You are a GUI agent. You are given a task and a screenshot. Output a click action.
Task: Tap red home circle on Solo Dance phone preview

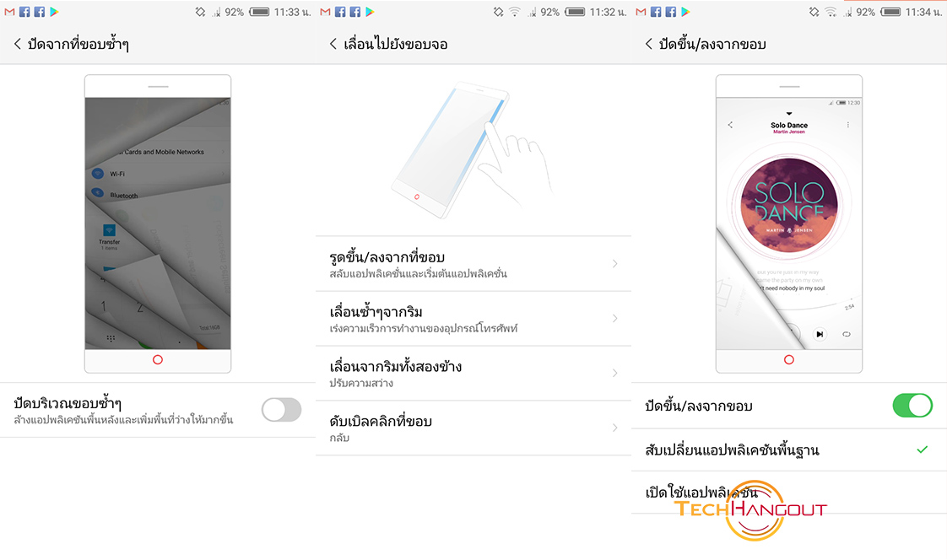789,359
